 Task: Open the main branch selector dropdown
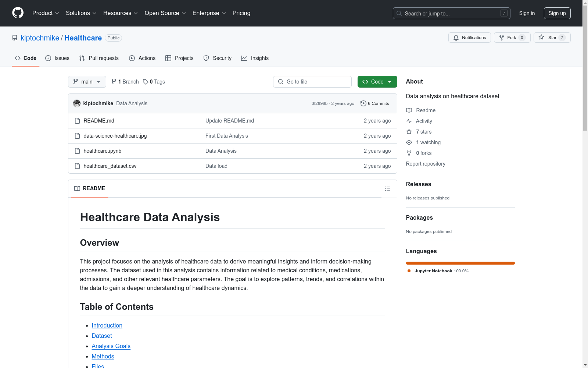pos(87,82)
